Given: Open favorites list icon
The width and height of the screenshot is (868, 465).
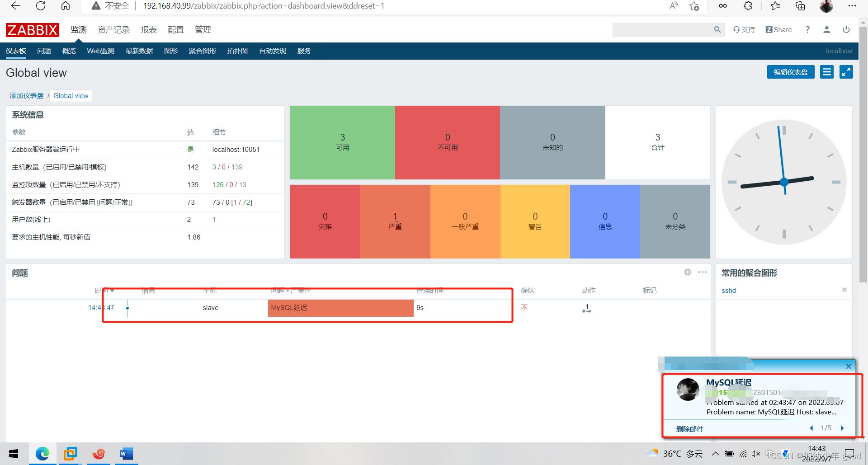Looking at the screenshot, I should pyautogui.click(x=775, y=6).
